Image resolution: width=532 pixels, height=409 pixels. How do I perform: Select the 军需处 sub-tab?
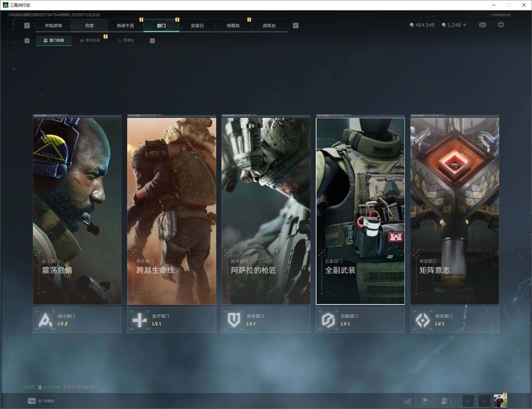coord(126,41)
